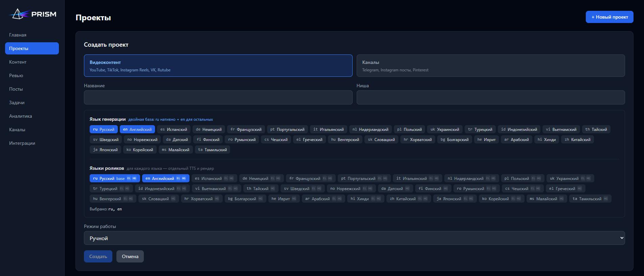Pick Украинский under Язык генерации
The height and width of the screenshot is (276, 644).
[x=445, y=129]
